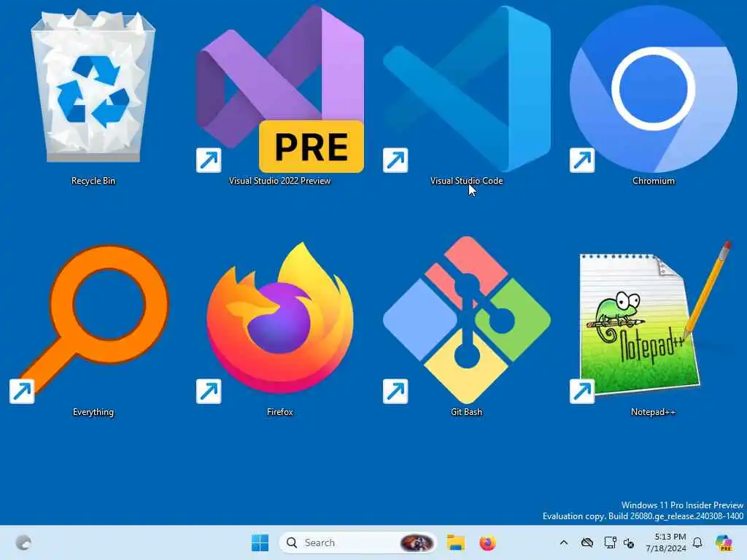Select the Recycle Bin desktop icon
The image size is (747, 560).
[93, 87]
